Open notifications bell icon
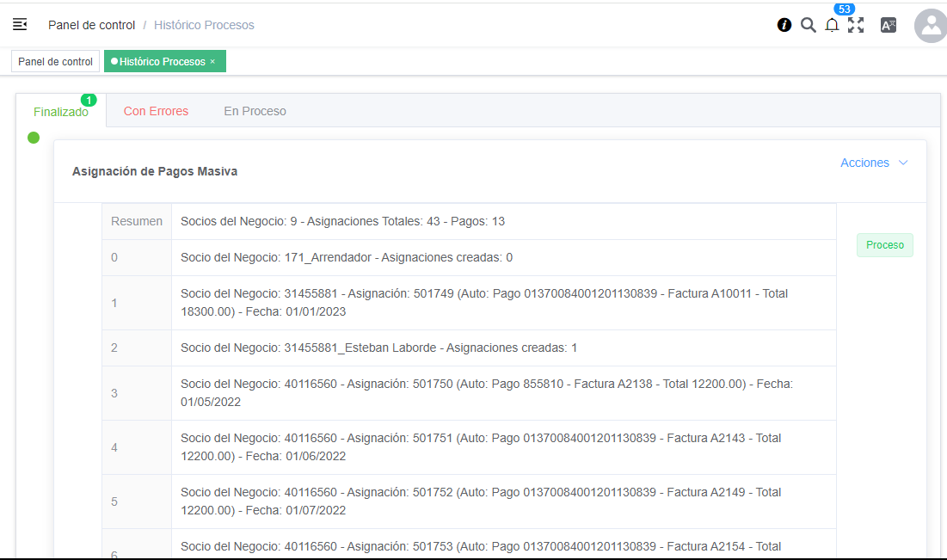This screenshot has width=947, height=560. (x=832, y=25)
